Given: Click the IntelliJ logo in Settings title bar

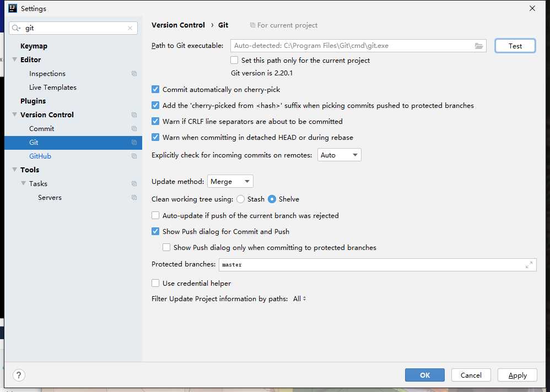Looking at the screenshot, I should [x=13, y=8].
